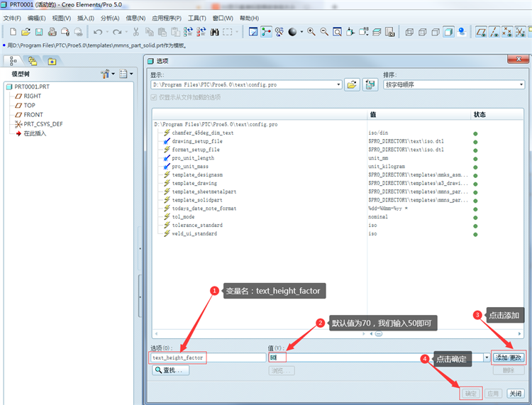Open the sphere appearance dropdown arrow
Viewport: 532px width, 405px height.
click(301, 32)
